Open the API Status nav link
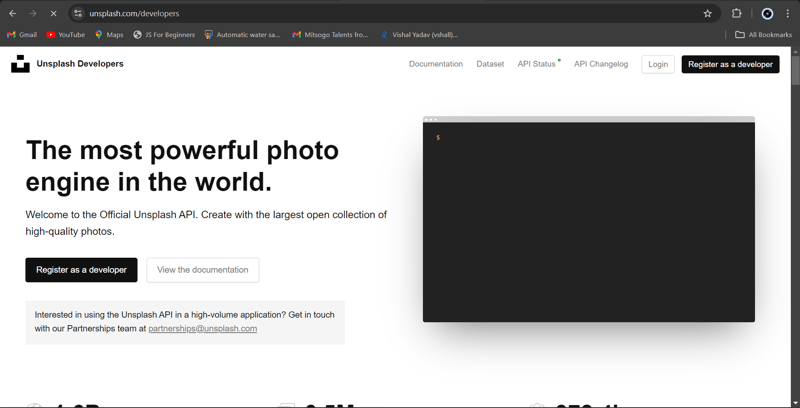Screen dimensions: 800x408 pyautogui.click(x=538, y=64)
